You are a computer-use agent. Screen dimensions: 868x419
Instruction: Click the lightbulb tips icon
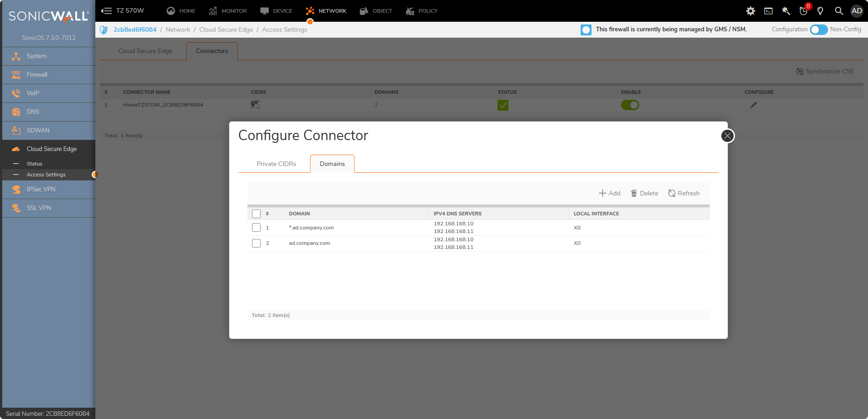(820, 11)
